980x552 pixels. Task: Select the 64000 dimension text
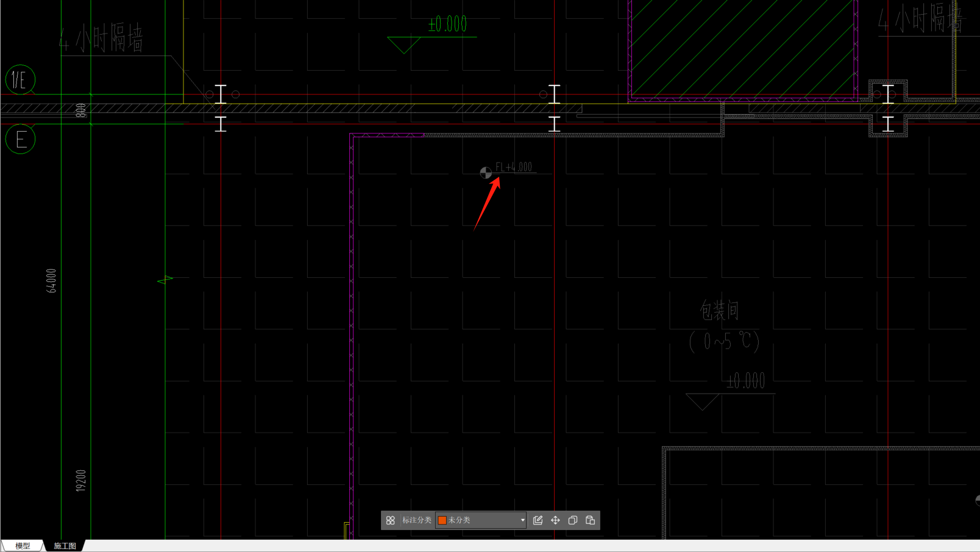coord(52,281)
